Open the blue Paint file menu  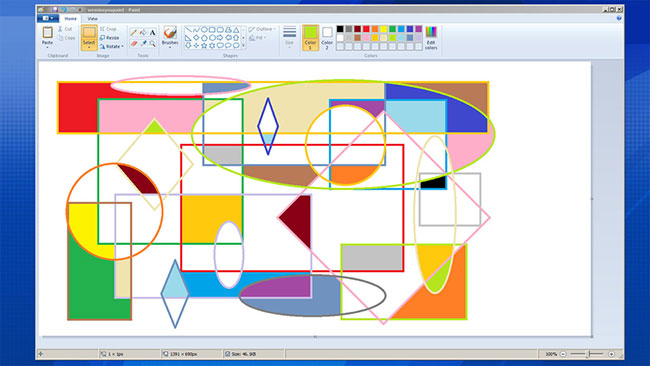47,18
